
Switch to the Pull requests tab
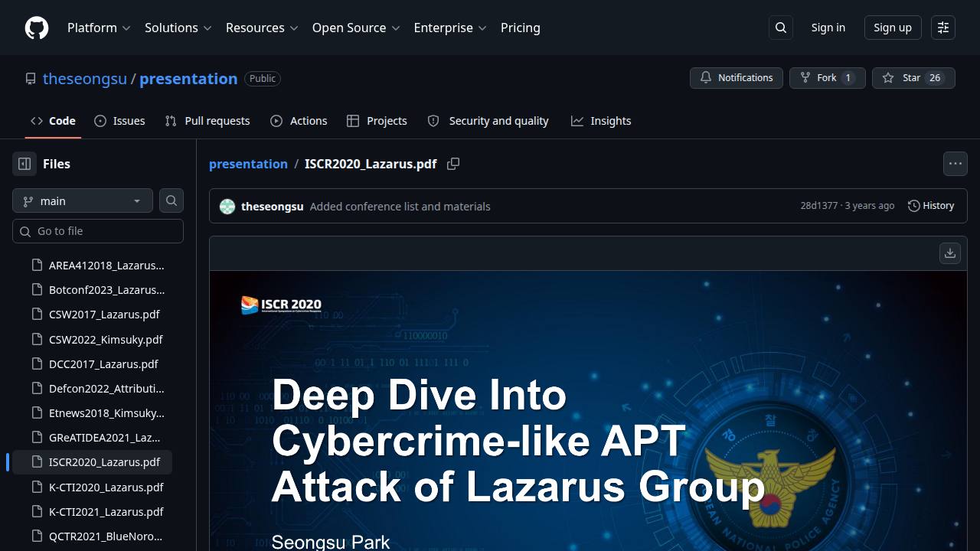(207, 121)
